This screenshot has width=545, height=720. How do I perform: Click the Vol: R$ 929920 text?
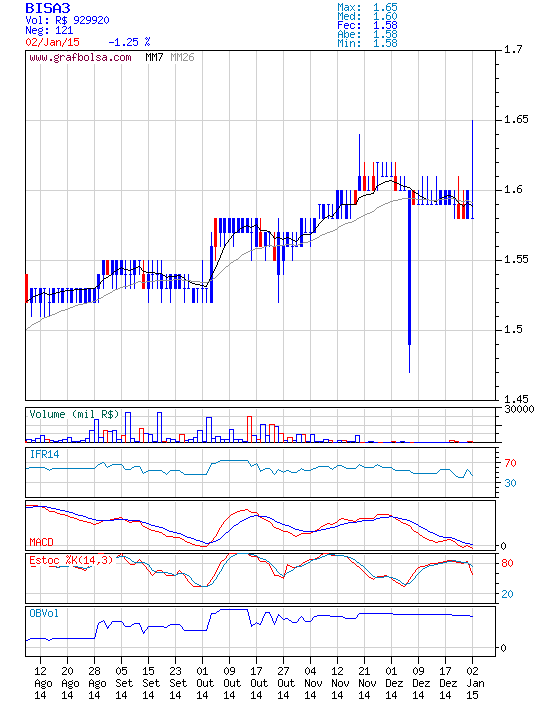coord(67,20)
